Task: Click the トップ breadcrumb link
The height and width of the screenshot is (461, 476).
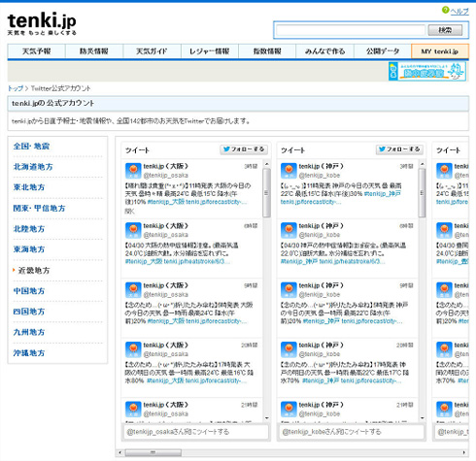Action: [16, 88]
